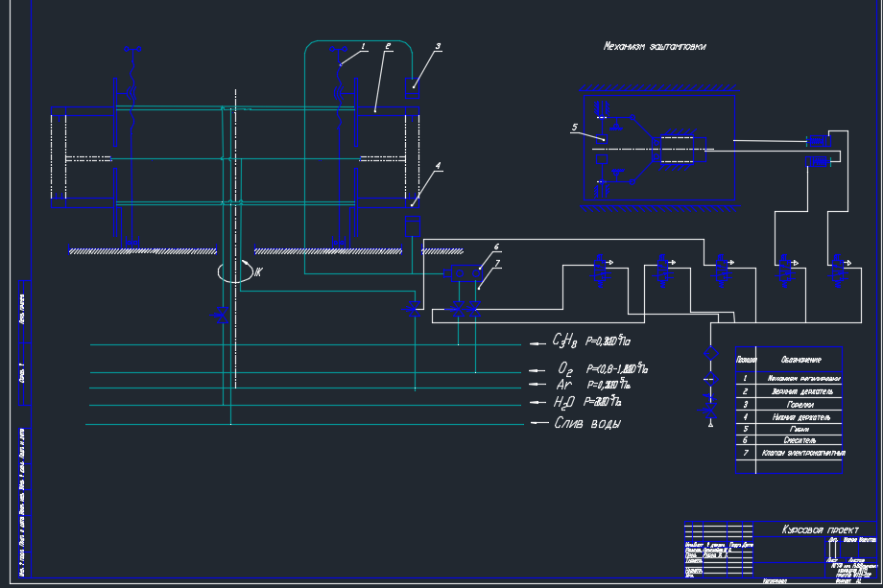Click the upper diamond filter symbol

[710, 354]
